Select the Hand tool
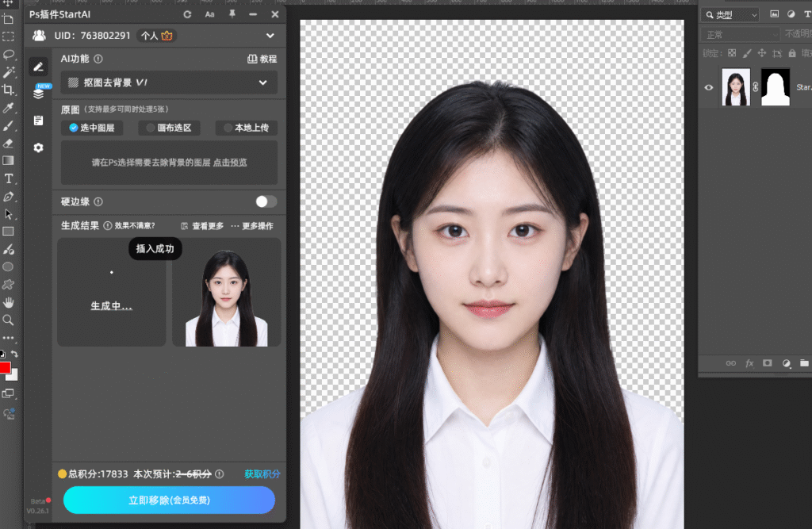The height and width of the screenshot is (529, 812). (x=8, y=302)
